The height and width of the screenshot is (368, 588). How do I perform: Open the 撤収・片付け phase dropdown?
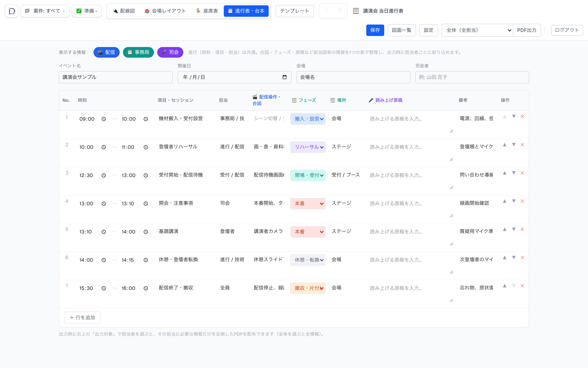(x=308, y=288)
